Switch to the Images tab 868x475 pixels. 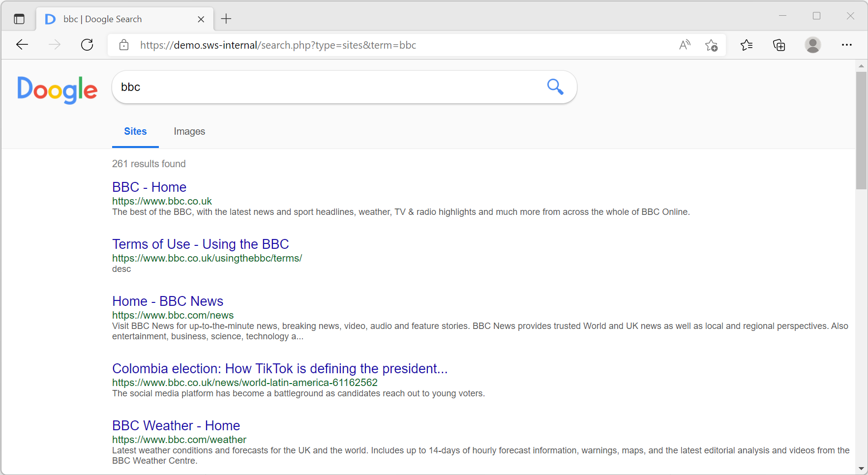click(x=189, y=131)
